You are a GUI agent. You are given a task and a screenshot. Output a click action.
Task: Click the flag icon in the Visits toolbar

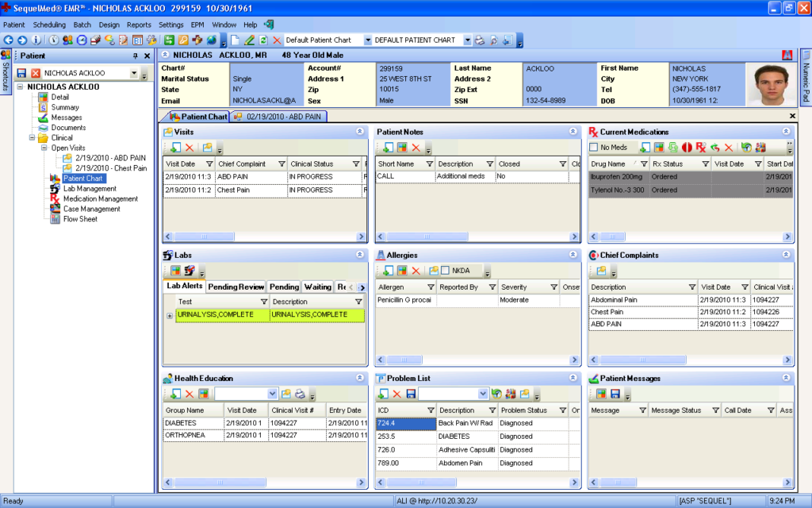point(208,148)
